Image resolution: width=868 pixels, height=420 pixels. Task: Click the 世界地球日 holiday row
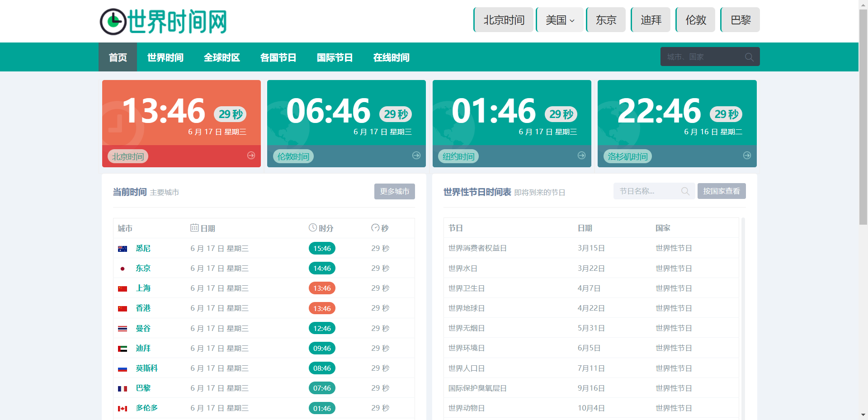[591, 308]
